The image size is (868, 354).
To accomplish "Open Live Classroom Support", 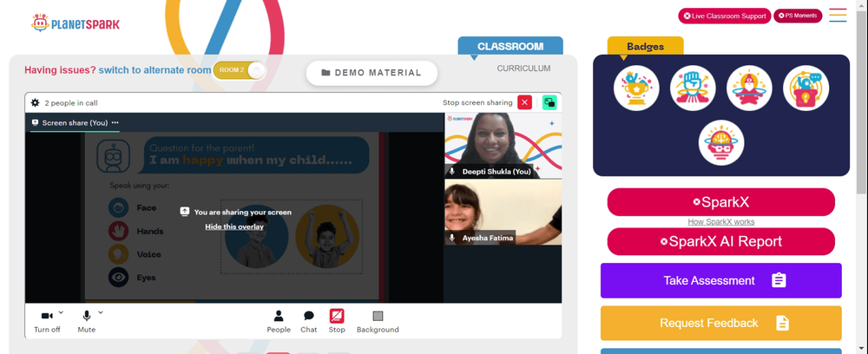I will click(x=724, y=16).
